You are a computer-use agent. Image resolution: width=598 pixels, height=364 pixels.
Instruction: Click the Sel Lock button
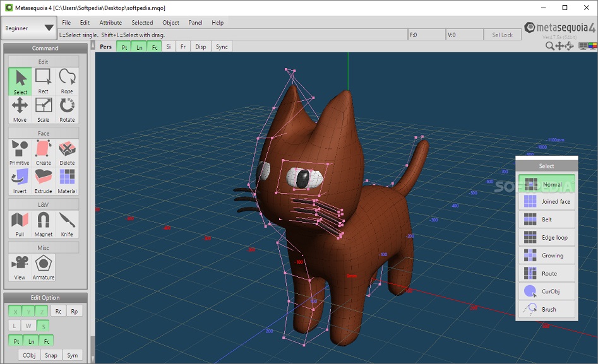[503, 34]
